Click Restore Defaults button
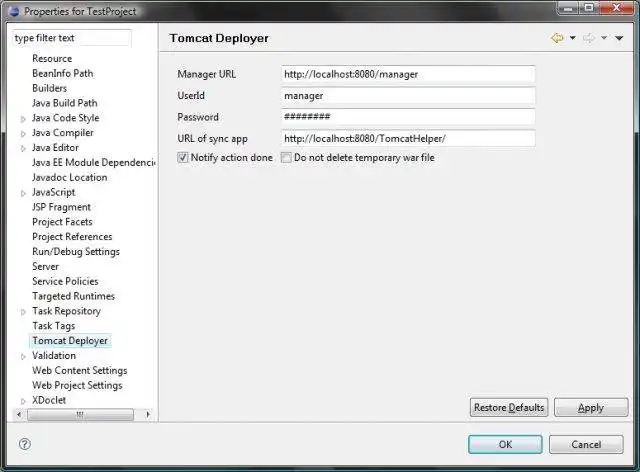Viewport: 640px width, 472px height. (509, 407)
